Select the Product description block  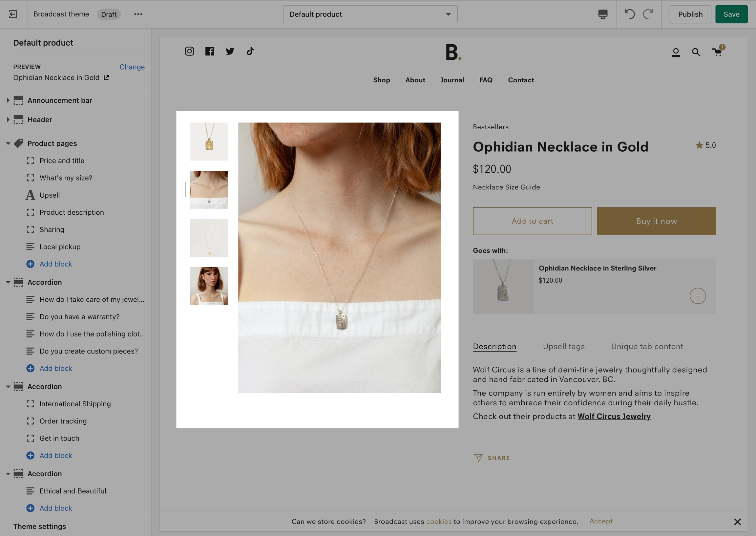(72, 212)
